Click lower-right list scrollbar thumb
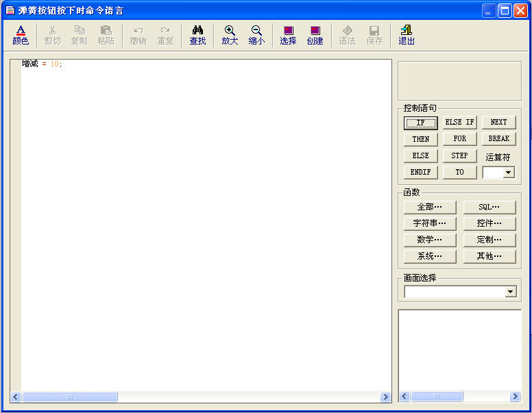The height and width of the screenshot is (413, 532). pyautogui.click(x=437, y=396)
